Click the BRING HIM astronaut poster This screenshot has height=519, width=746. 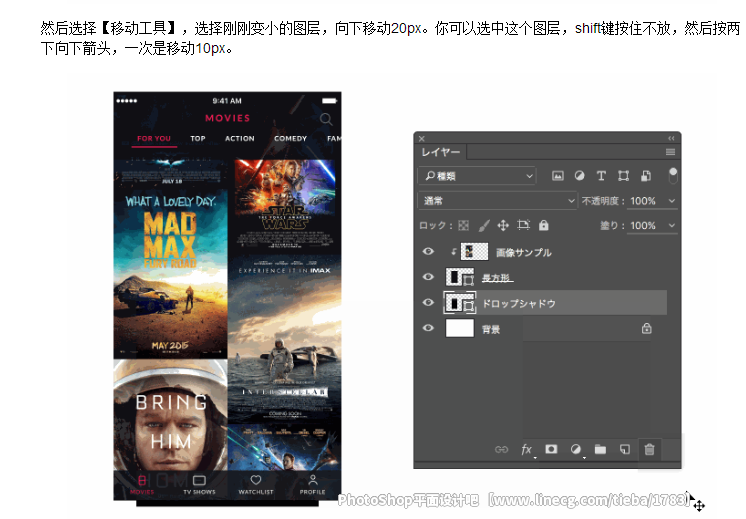click(x=170, y=415)
